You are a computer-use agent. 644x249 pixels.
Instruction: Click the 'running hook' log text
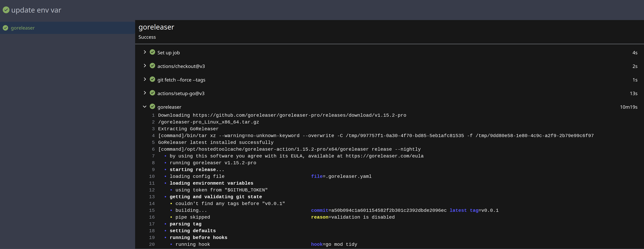point(192,244)
